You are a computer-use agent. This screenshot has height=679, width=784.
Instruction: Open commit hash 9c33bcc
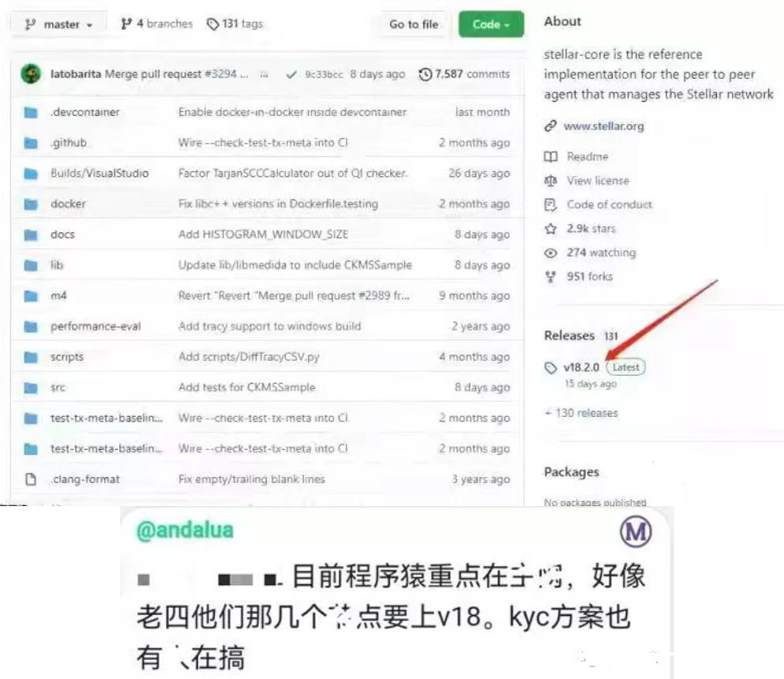(324, 74)
